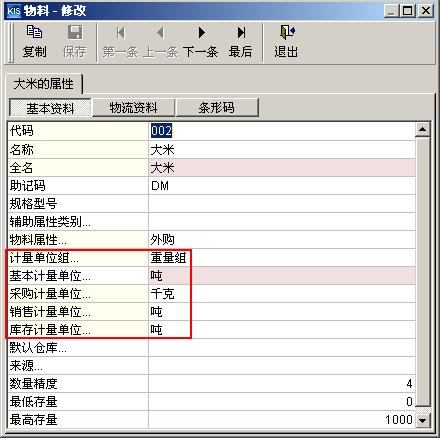Click the 复制 (copy) toolbar icon
This screenshot has height=438, width=440.
[x=34, y=32]
